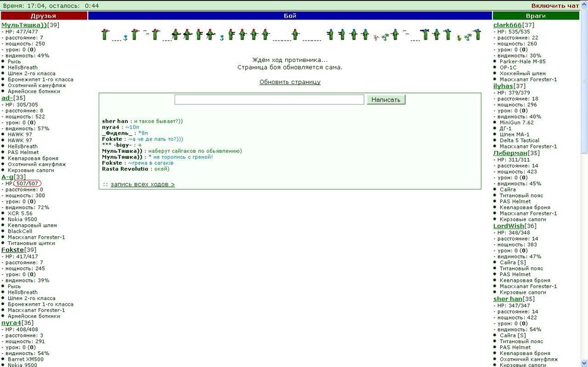Focus the chat message input field
This screenshot has height=367, width=588.
[269, 100]
